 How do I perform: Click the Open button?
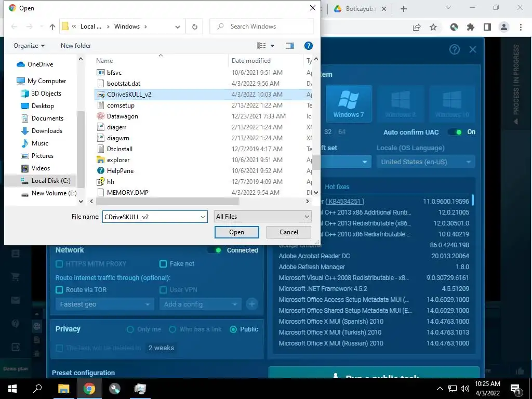tap(236, 232)
